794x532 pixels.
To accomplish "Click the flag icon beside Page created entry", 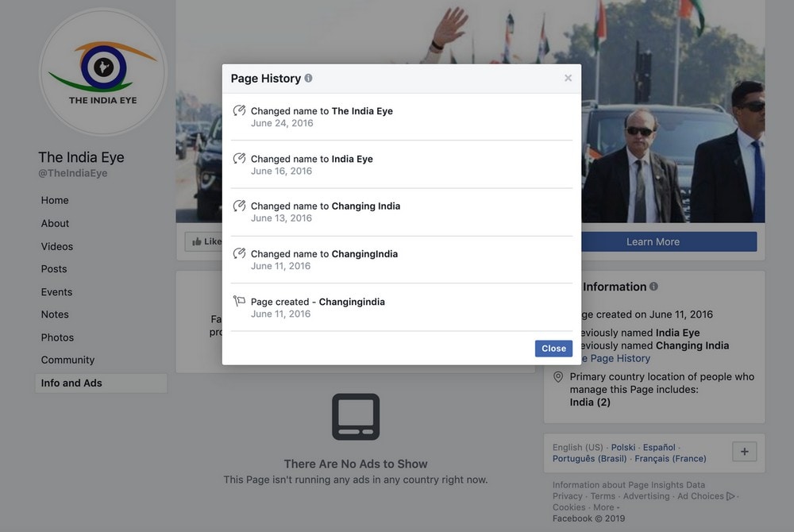I will click(239, 301).
